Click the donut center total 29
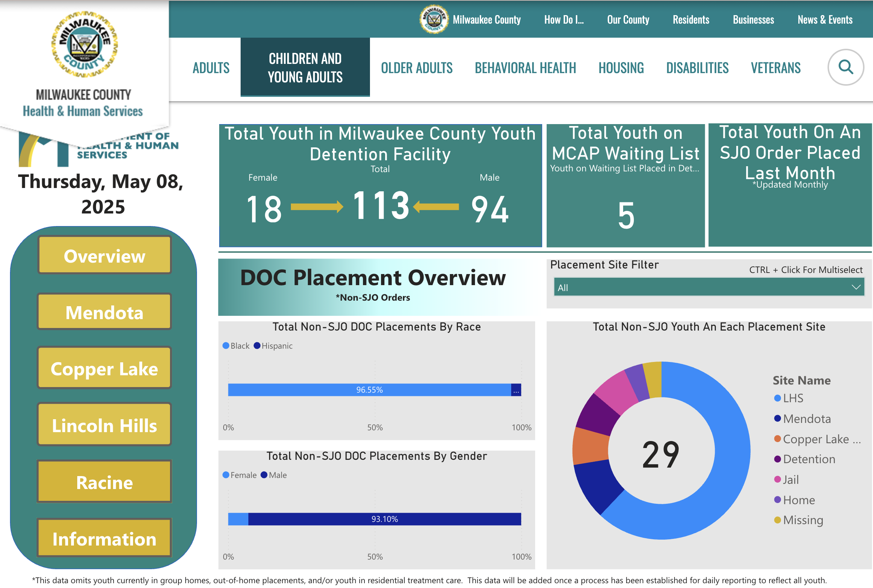The width and height of the screenshot is (873, 588). click(x=661, y=455)
